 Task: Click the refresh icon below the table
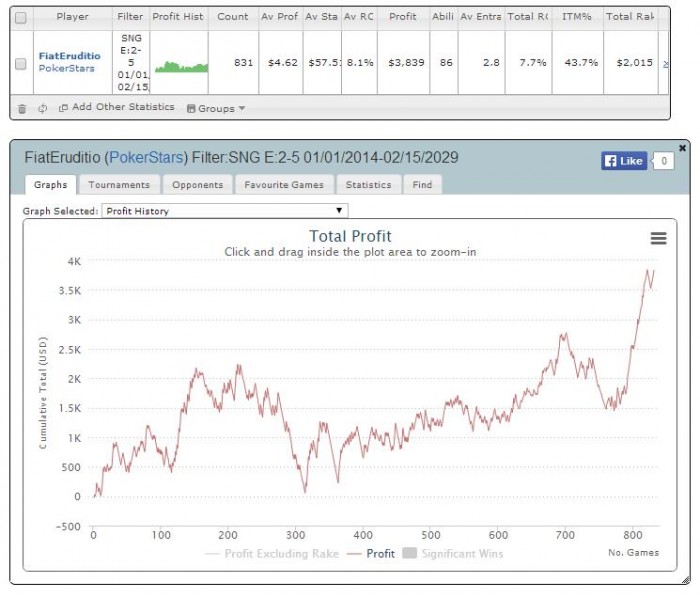coord(42,108)
